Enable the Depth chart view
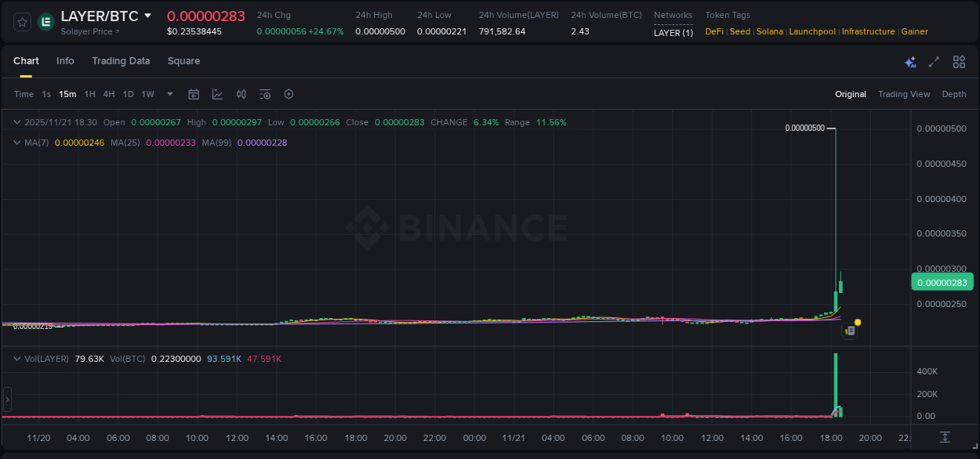 [x=953, y=94]
